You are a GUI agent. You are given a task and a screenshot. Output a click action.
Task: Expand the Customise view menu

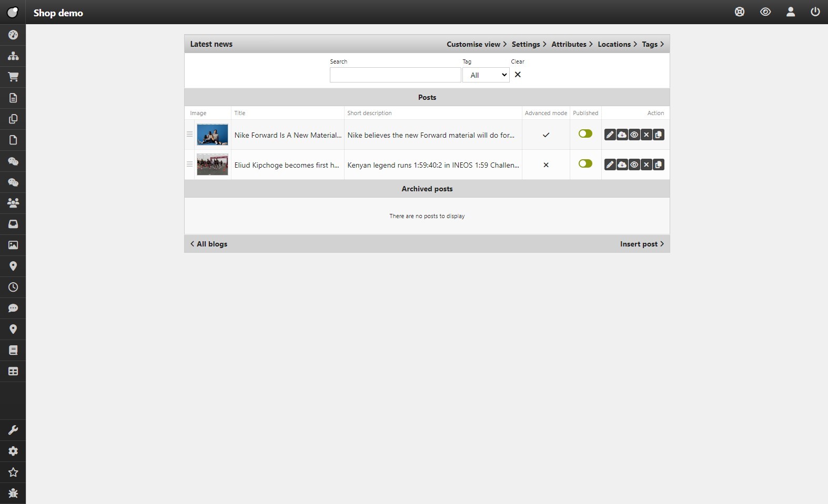coord(476,44)
